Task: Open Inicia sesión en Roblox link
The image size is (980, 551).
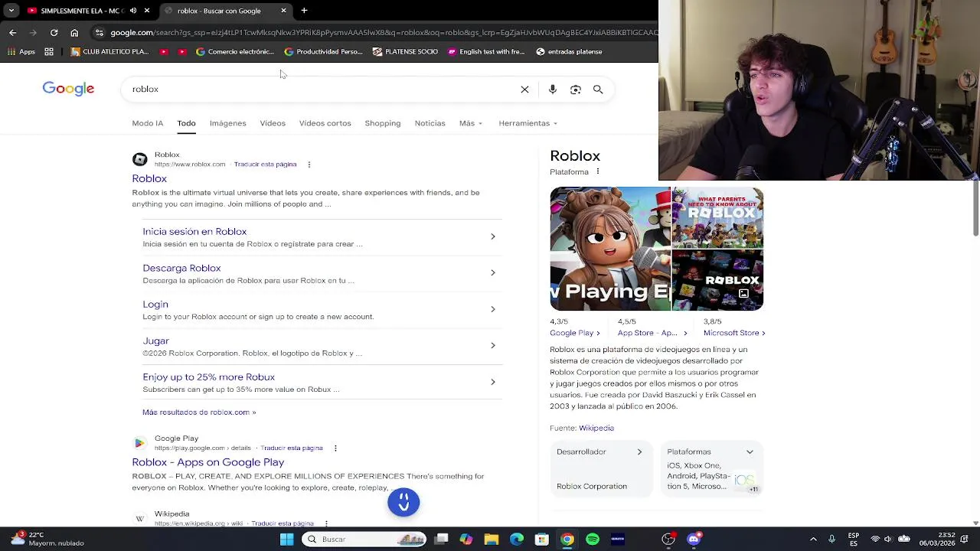Action: pyautogui.click(x=194, y=231)
